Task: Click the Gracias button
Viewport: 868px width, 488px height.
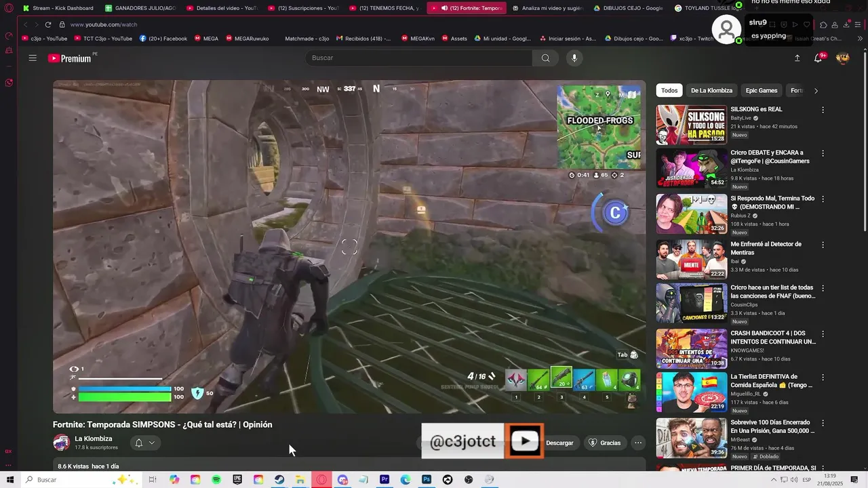Action: (605, 443)
